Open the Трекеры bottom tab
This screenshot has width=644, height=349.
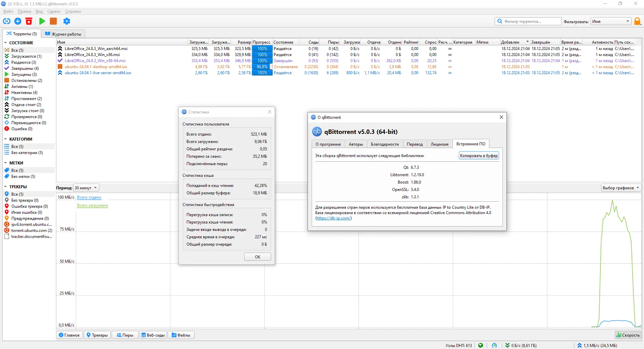point(97,335)
